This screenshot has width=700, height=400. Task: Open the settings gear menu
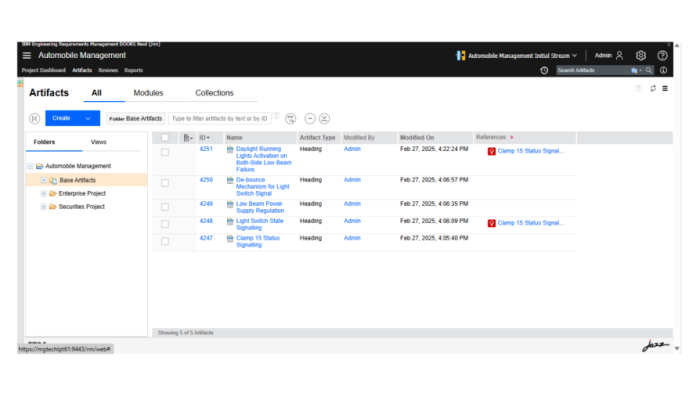[641, 56]
